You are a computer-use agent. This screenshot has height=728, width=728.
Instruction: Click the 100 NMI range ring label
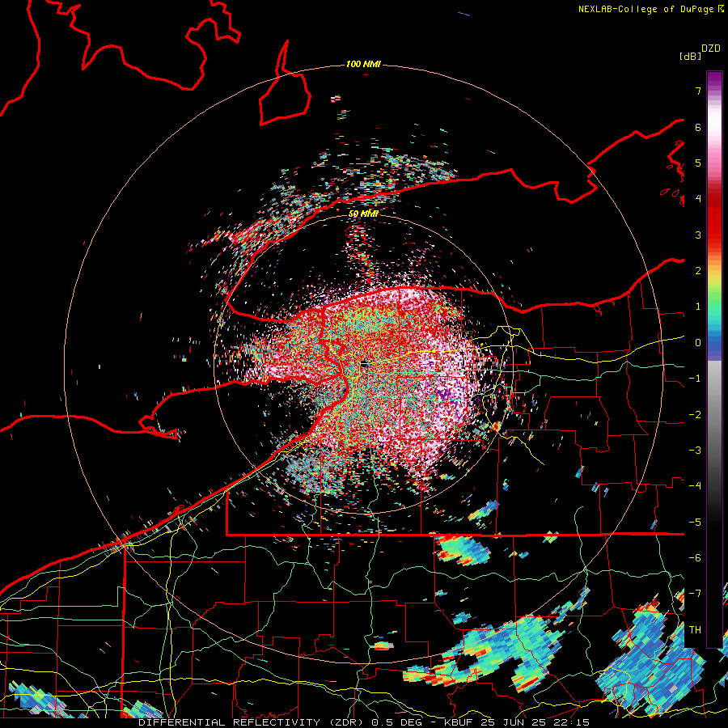[363, 64]
